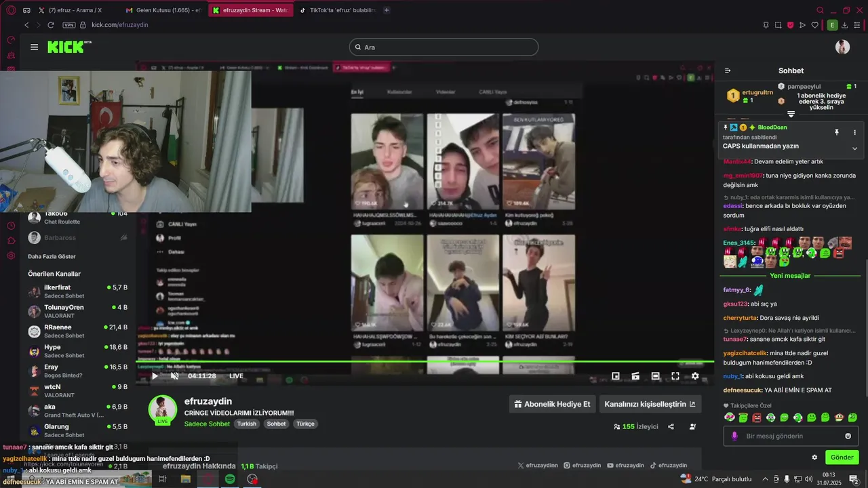Select the Türkçe tag

pos(305,424)
